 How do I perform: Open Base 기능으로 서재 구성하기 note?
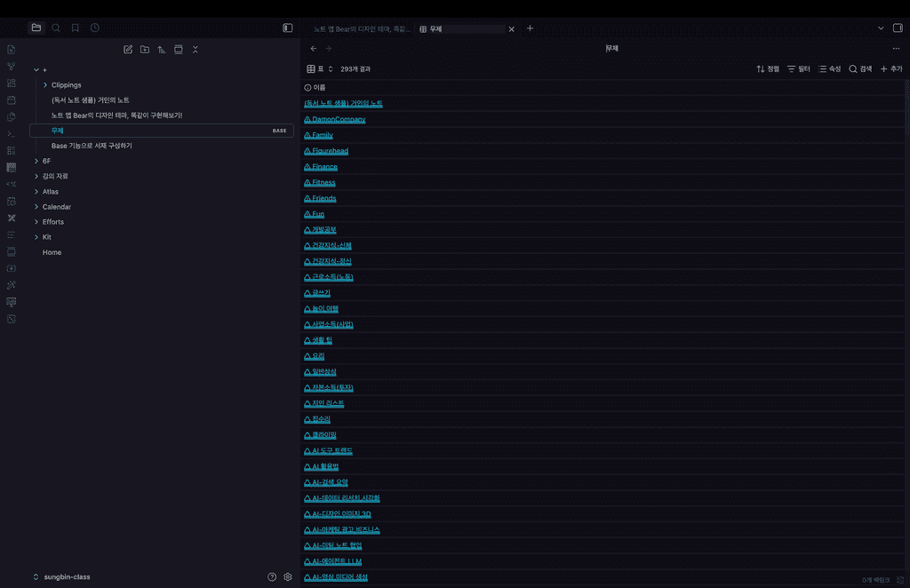tap(92, 147)
